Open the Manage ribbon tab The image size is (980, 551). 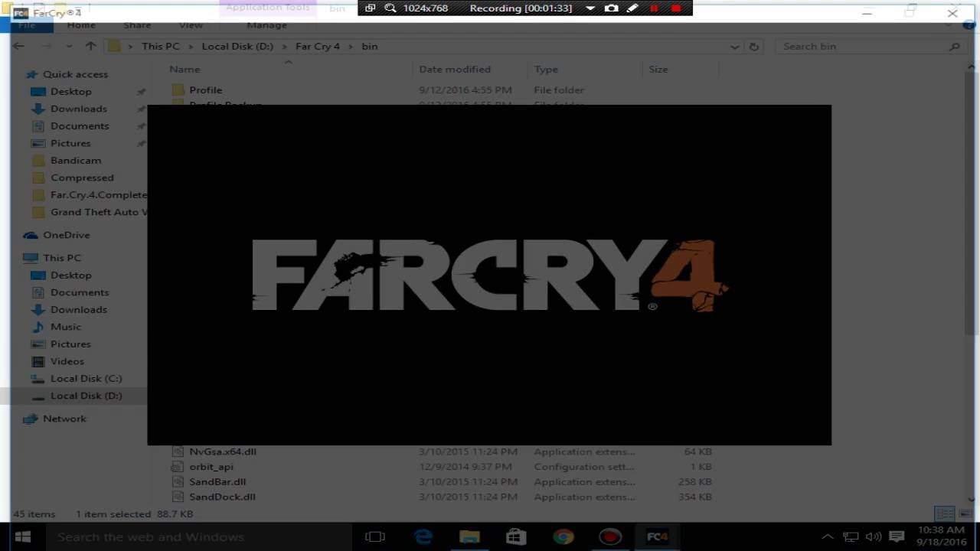[266, 24]
